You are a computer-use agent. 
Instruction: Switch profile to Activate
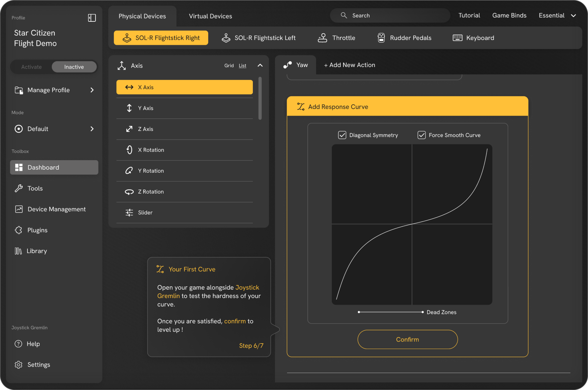pyautogui.click(x=31, y=67)
